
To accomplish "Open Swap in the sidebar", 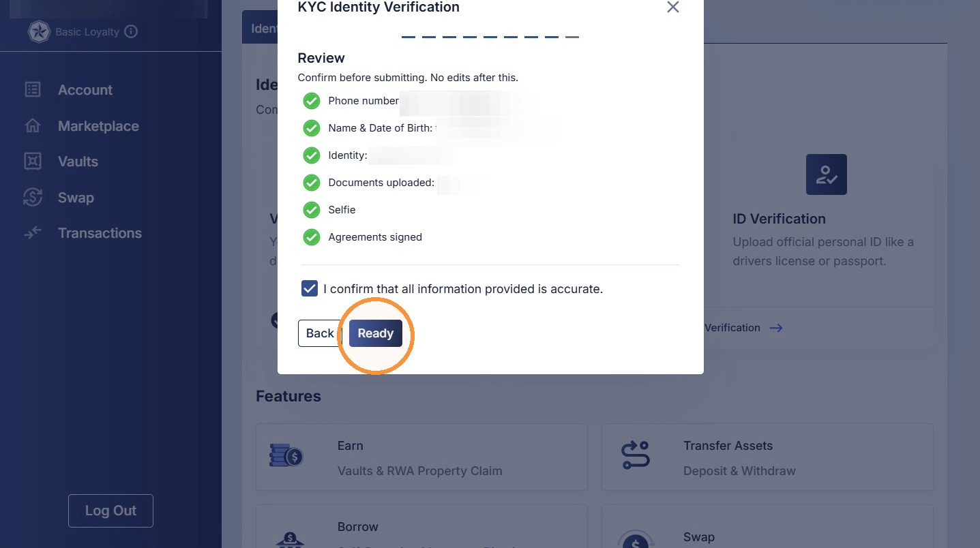I will pyautogui.click(x=76, y=198).
